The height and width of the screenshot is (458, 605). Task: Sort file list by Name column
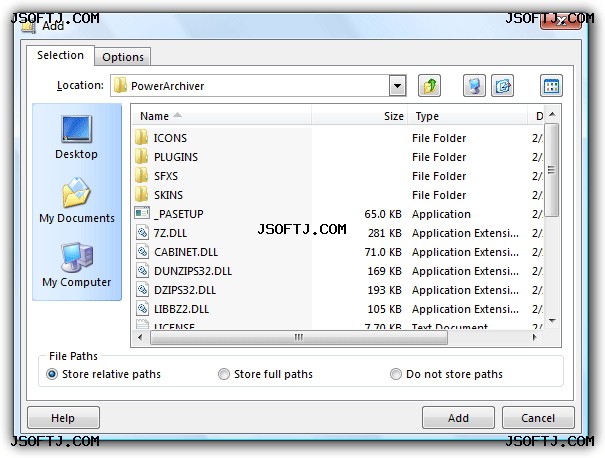point(222,116)
